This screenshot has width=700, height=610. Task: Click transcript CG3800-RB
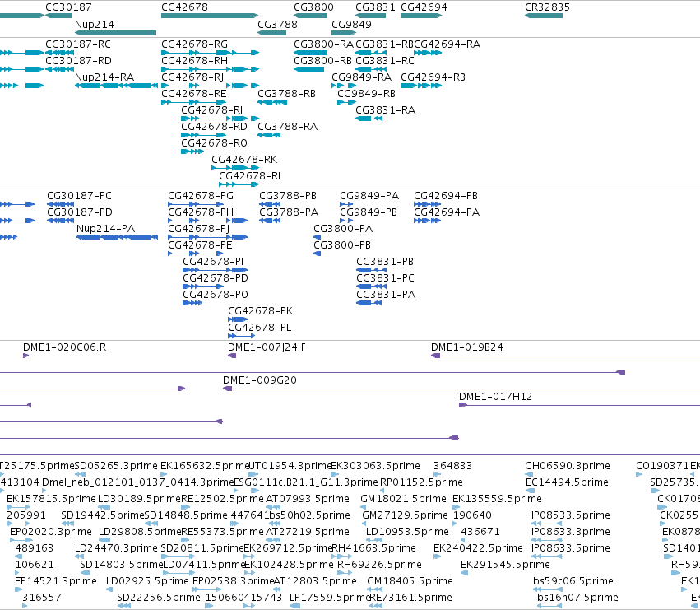tap(322, 61)
